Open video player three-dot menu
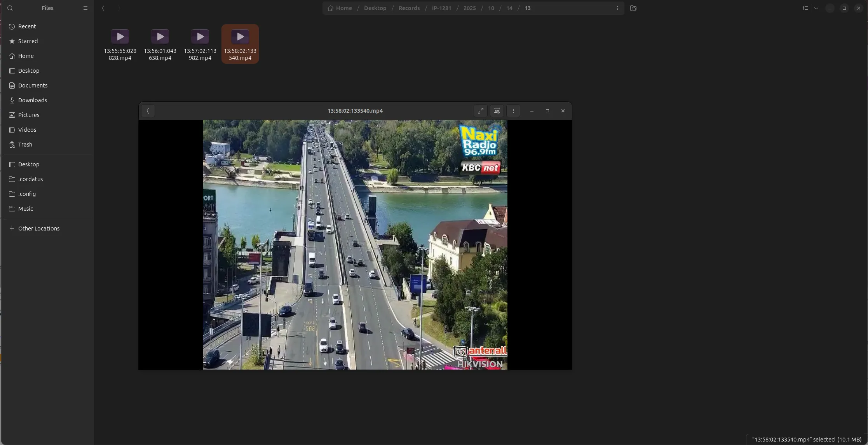 click(x=513, y=111)
